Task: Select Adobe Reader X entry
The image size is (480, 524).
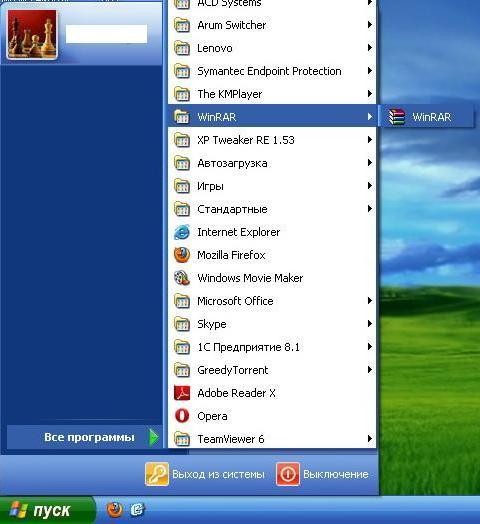Action: tap(272, 393)
